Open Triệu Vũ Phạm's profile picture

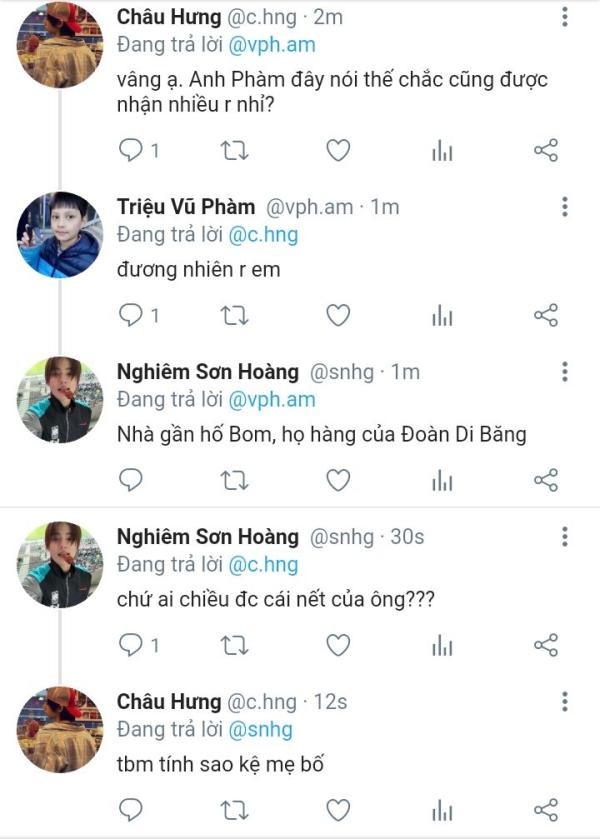(x=59, y=234)
